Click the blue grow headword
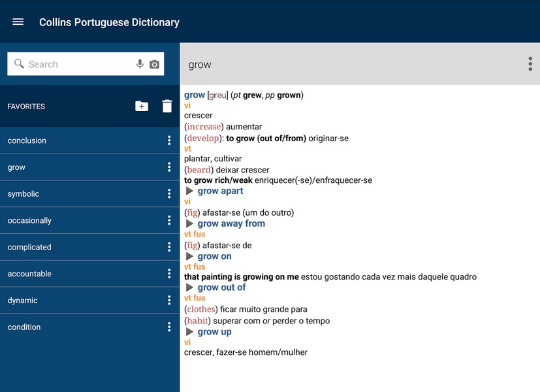 (195, 95)
